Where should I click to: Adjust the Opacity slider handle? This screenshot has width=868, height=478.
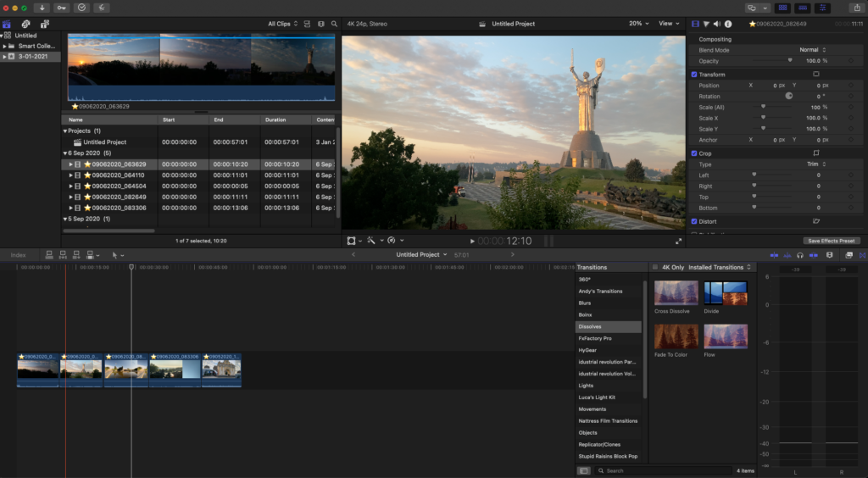tap(790, 61)
